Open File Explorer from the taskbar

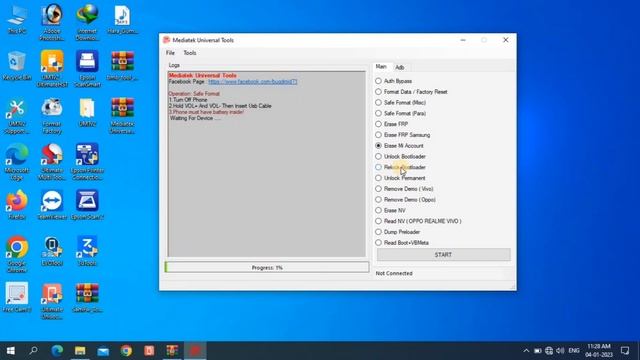coord(80,351)
